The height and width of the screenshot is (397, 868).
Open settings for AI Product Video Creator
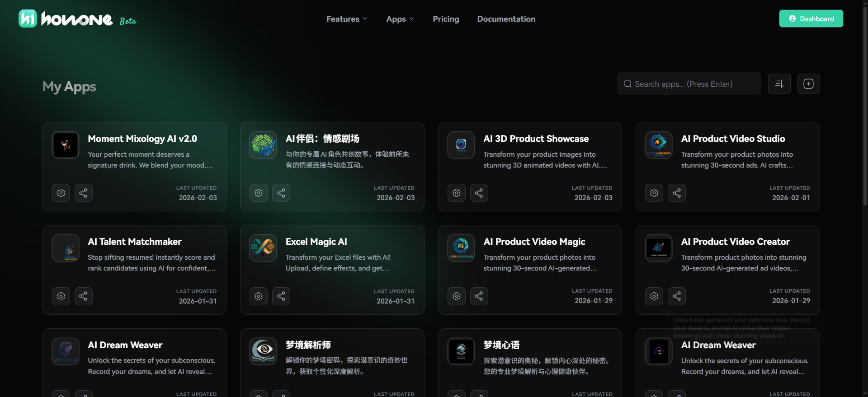(654, 296)
